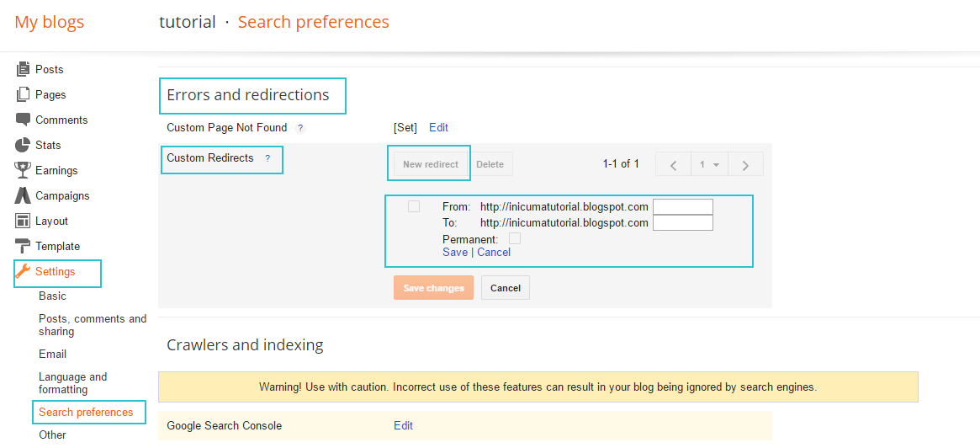Click help icon next to Custom Redirects

coord(268,158)
